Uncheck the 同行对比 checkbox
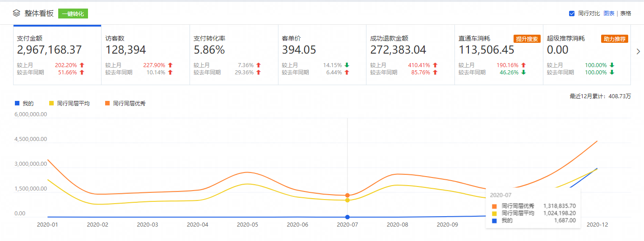Image resolution: width=644 pixels, height=241 pixels. [x=572, y=14]
